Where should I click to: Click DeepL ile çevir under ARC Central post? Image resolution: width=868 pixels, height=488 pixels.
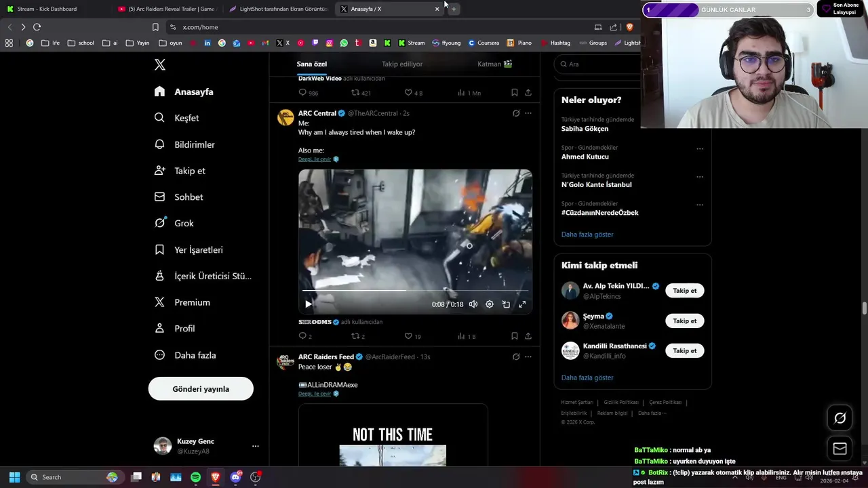[315, 159]
